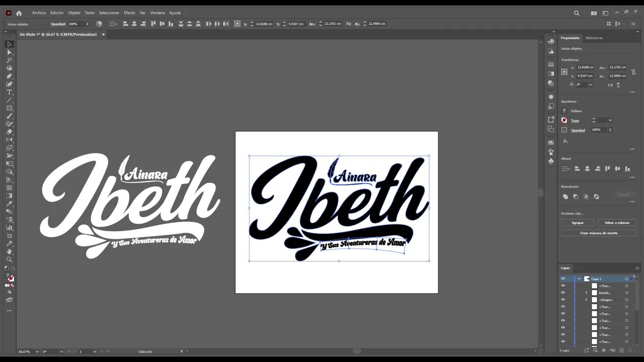
Task: Pick the Lasso tool
Action: 9,68
